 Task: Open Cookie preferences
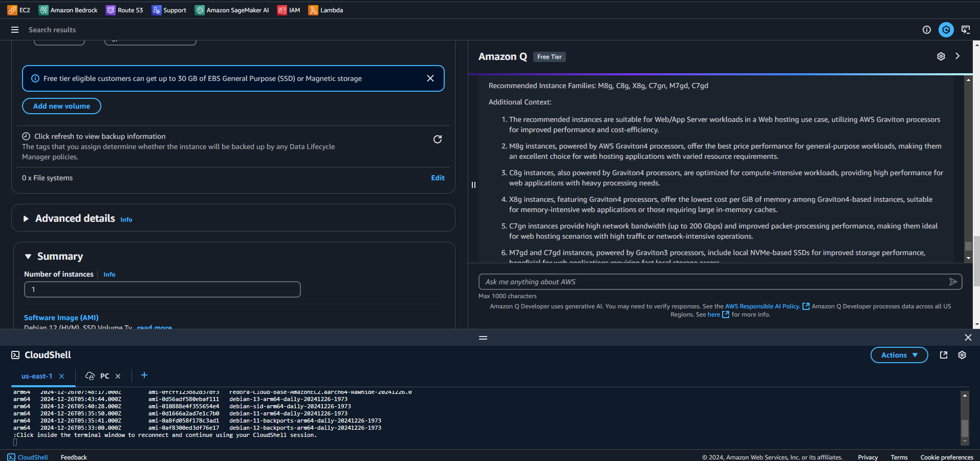click(x=947, y=457)
